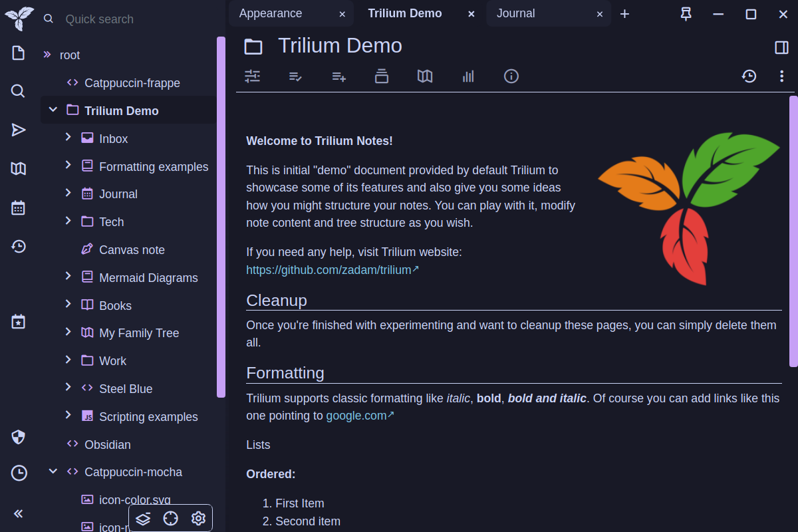
Task: Create a new note from launcher
Action: click(19, 53)
